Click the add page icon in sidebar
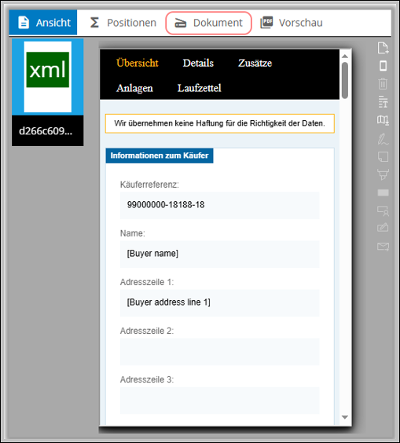 click(x=383, y=48)
